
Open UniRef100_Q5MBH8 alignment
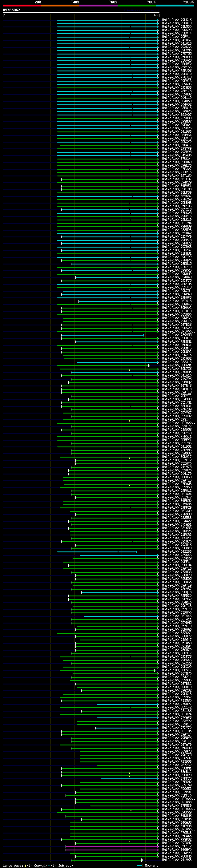[176, 203]
